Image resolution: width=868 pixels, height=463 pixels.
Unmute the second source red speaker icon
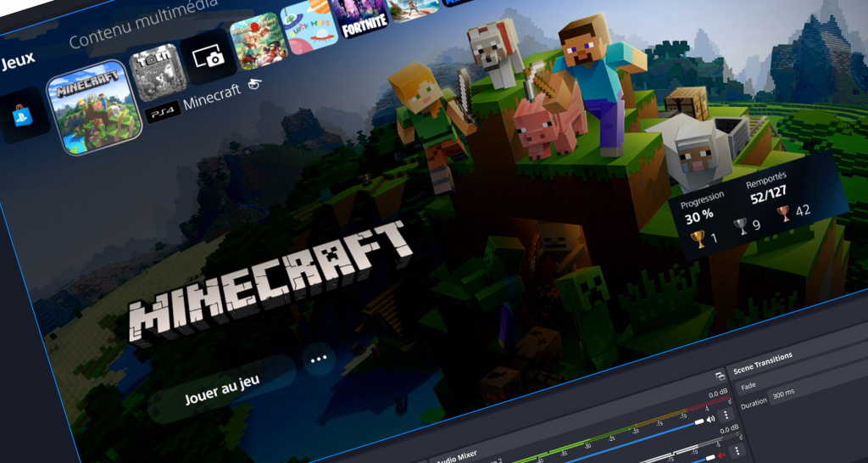(721, 457)
